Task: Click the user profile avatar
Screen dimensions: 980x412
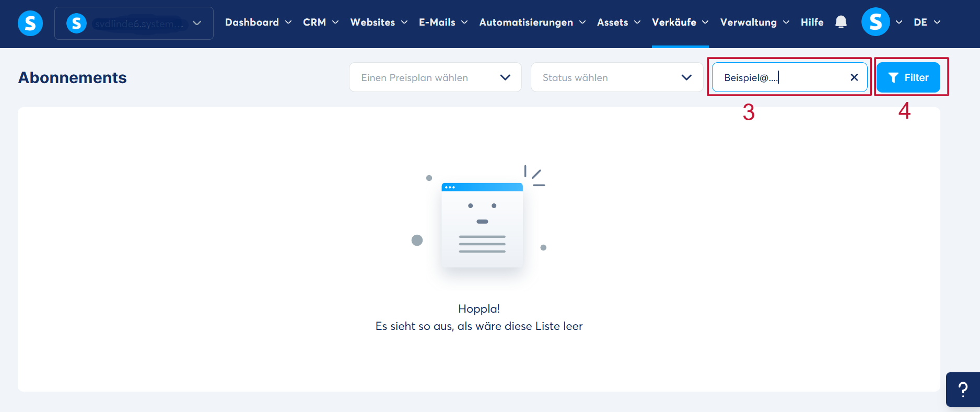Action: (876, 22)
